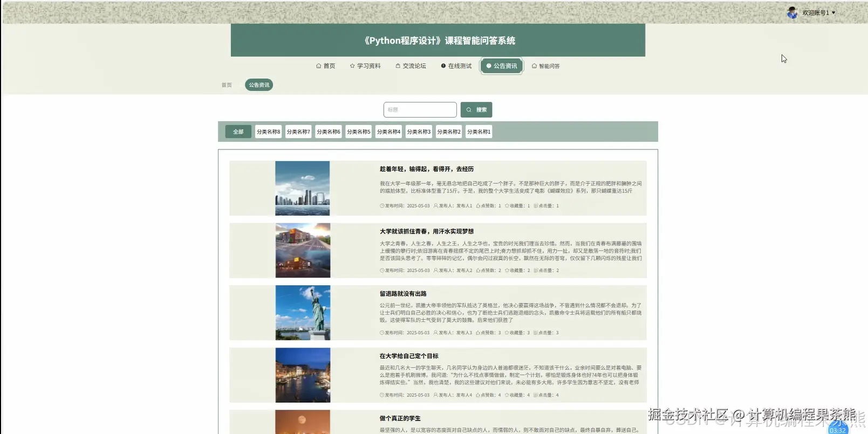Click clock icon for first article's 发布时间
Screen dimensions: 868x434
pos(382,205)
